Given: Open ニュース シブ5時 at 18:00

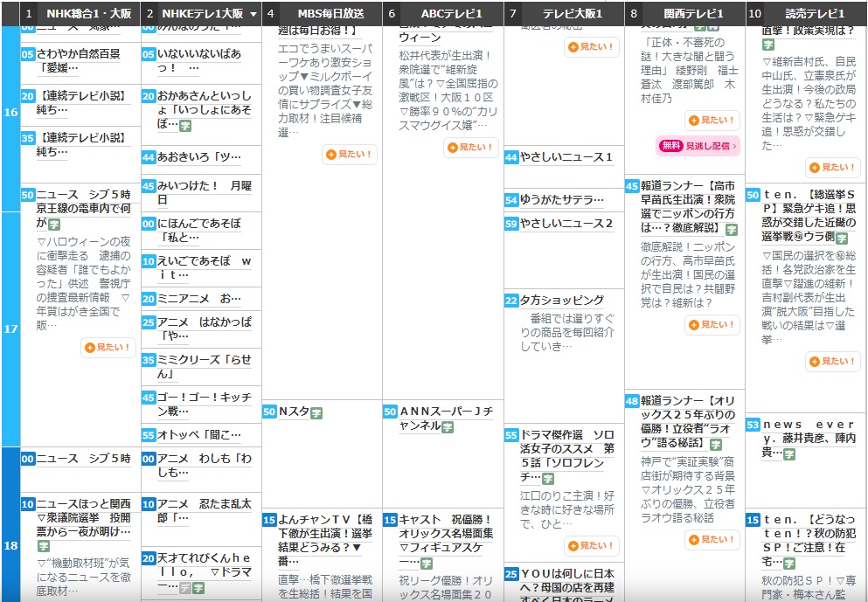Looking at the screenshot, I should [x=84, y=459].
